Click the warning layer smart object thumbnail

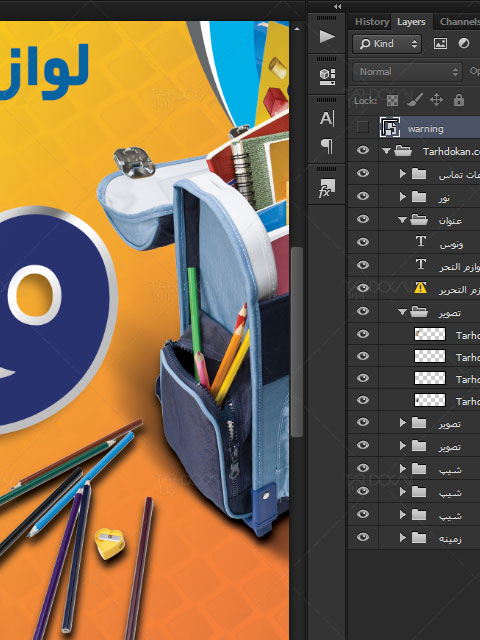tap(390, 128)
